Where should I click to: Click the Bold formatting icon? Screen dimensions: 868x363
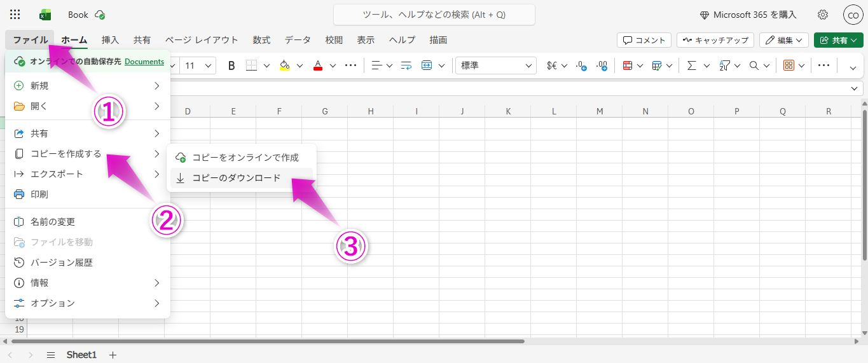pyautogui.click(x=231, y=65)
